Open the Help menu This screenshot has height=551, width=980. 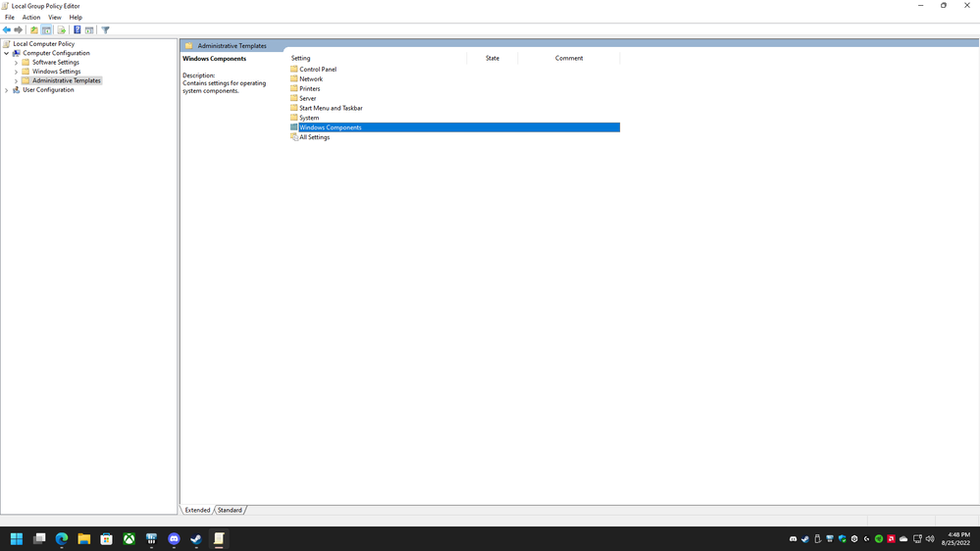(76, 18)
